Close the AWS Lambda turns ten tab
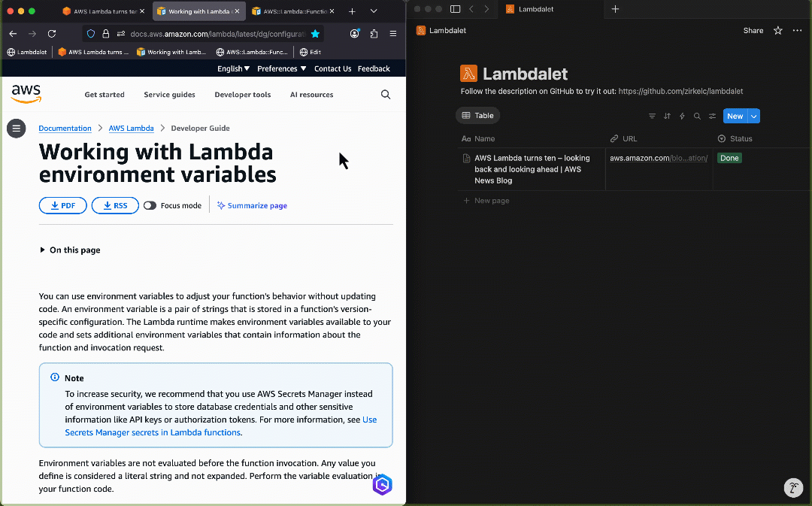Screen dimensions: 812x506 coord(142,11)
